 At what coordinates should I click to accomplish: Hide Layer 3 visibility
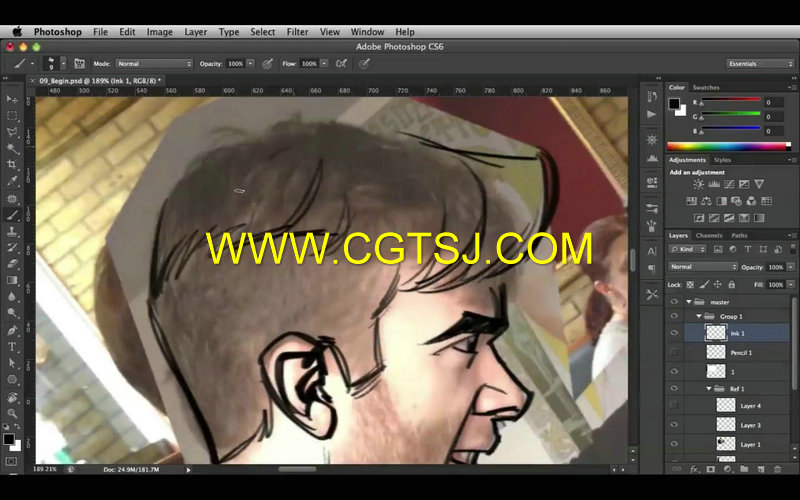pyautogui.click(x=674, y=424)
